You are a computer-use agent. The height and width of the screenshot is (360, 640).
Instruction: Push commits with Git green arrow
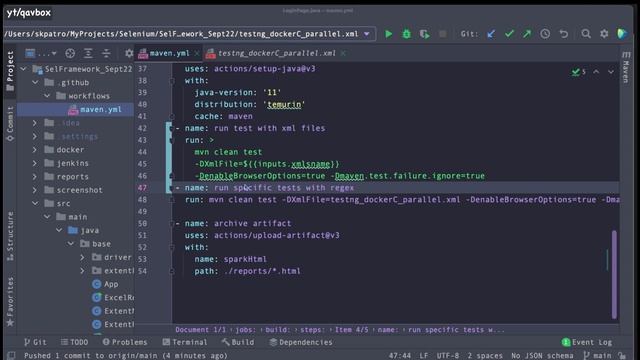coord(527,34)
